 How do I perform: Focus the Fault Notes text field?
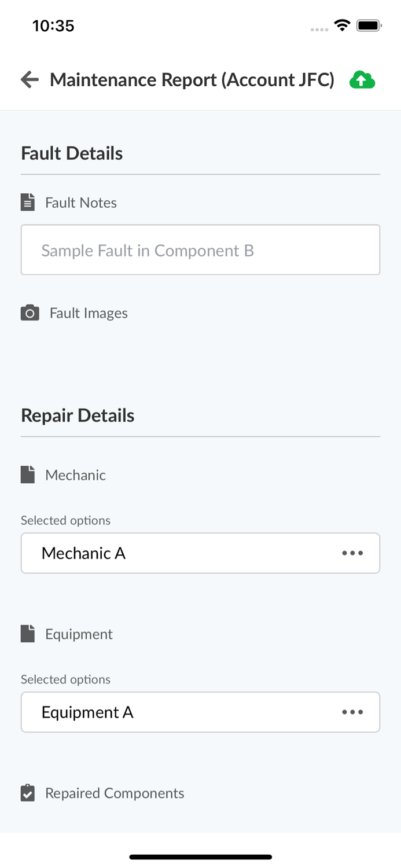coord(200,250)
